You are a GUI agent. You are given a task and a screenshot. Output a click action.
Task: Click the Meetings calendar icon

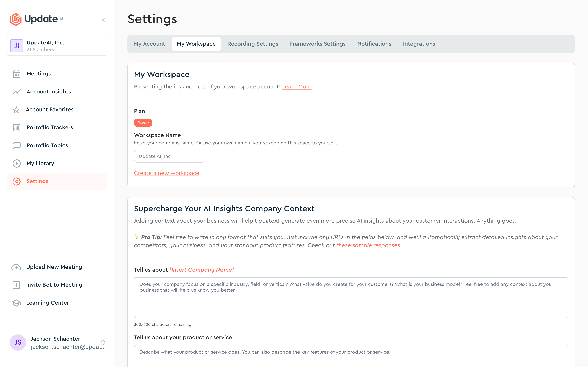click(17, 74)
